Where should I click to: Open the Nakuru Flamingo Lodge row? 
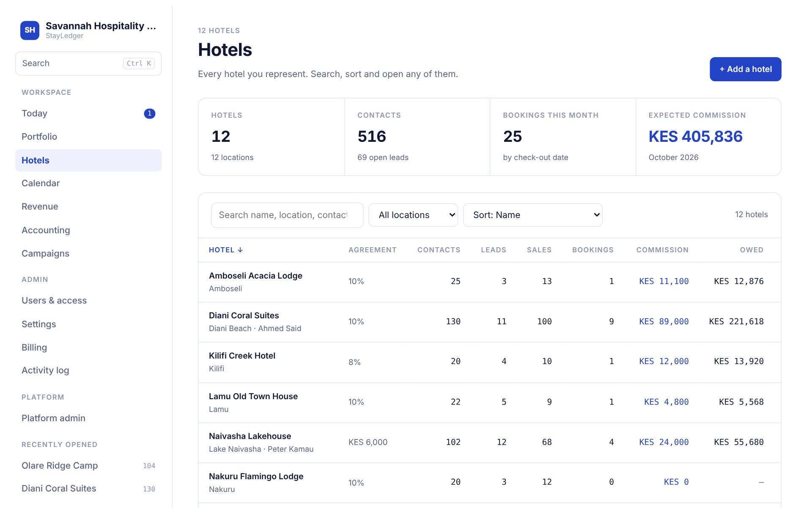[489, 483]
